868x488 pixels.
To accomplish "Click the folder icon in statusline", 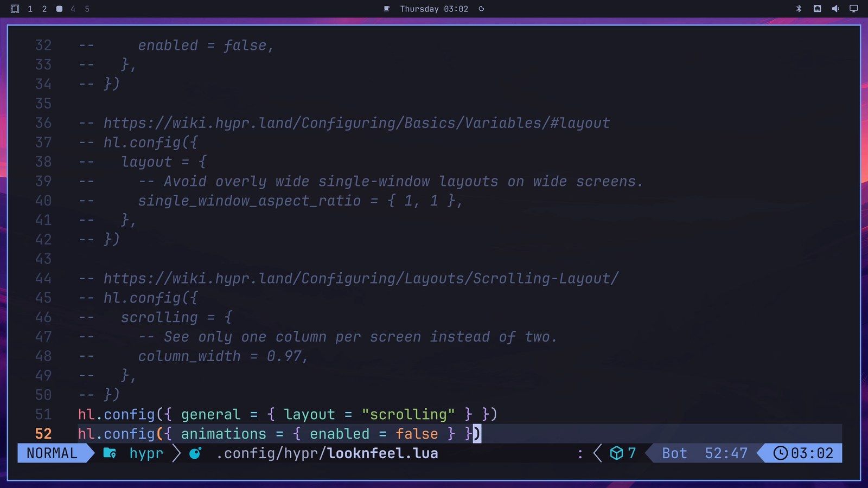I will 110,453.
